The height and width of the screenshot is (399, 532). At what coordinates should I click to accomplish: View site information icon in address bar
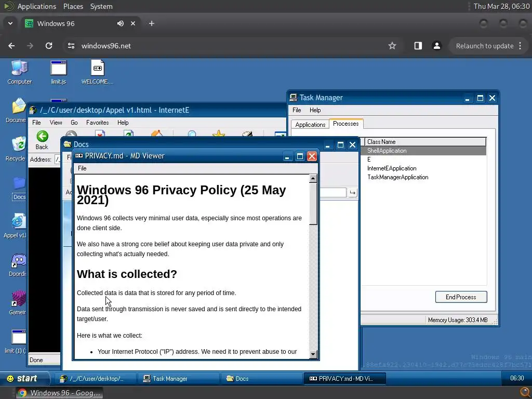tap(71, 46)
